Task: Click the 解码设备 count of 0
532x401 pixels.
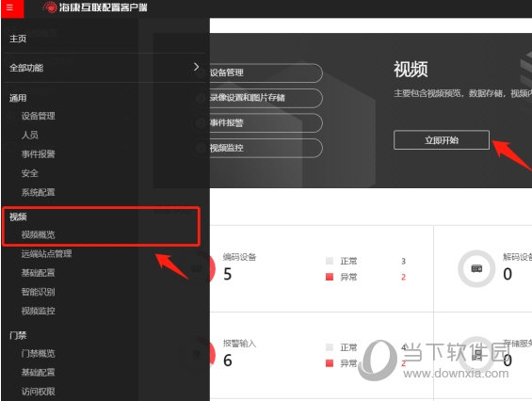Action: click(508, 274)
